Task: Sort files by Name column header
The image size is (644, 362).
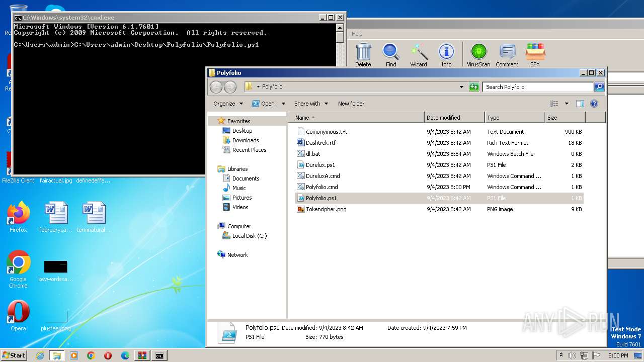Action: point(356,118)
